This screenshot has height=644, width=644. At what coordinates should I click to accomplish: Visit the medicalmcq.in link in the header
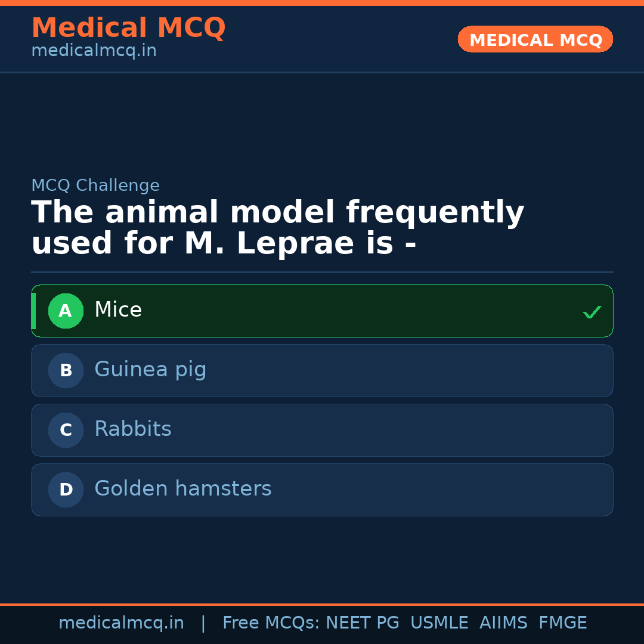point(94,50)
